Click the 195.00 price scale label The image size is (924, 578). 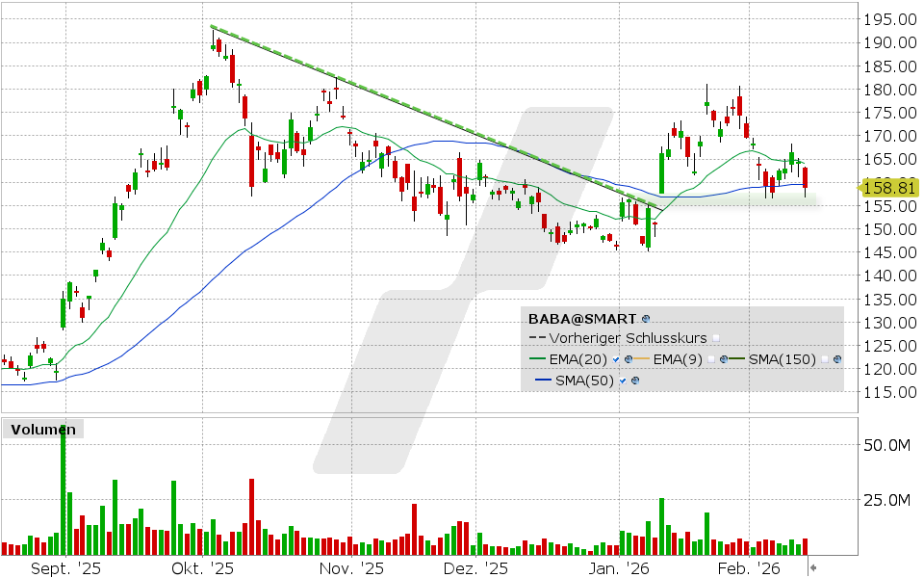pos(890,18)
